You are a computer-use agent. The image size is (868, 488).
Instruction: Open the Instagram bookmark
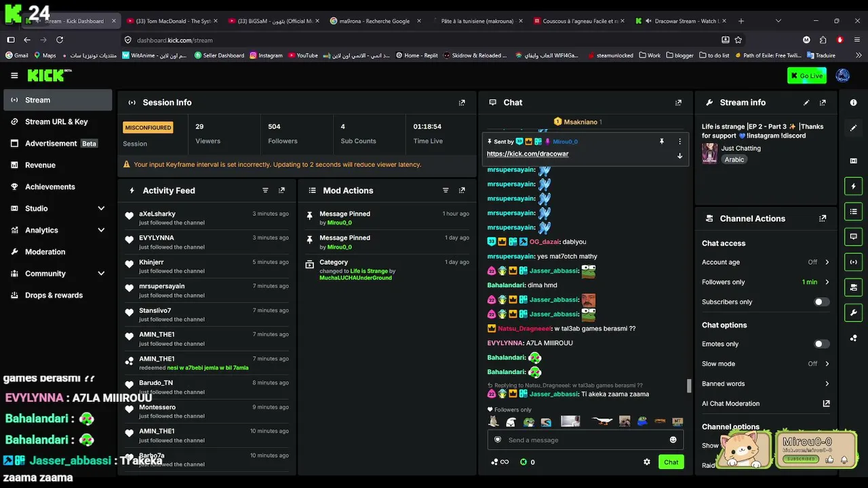point(266,56)
